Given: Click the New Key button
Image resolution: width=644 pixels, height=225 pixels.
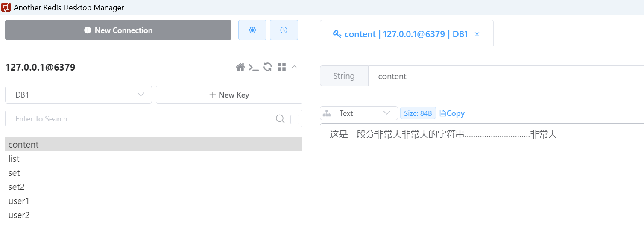Looking at the screenshot, I should click(229, 95).
